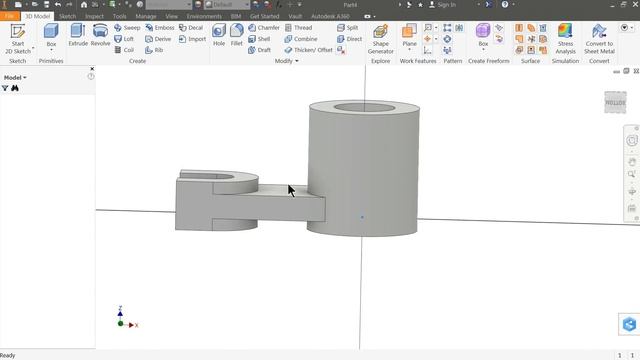Open the Full Navigation Wheel

[x=631, y=140]
